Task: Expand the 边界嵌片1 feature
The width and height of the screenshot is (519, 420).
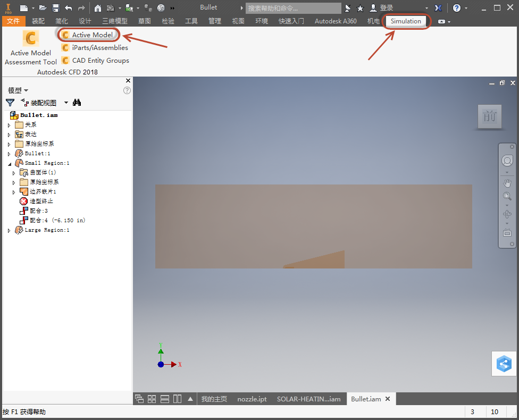Action: 14,192
